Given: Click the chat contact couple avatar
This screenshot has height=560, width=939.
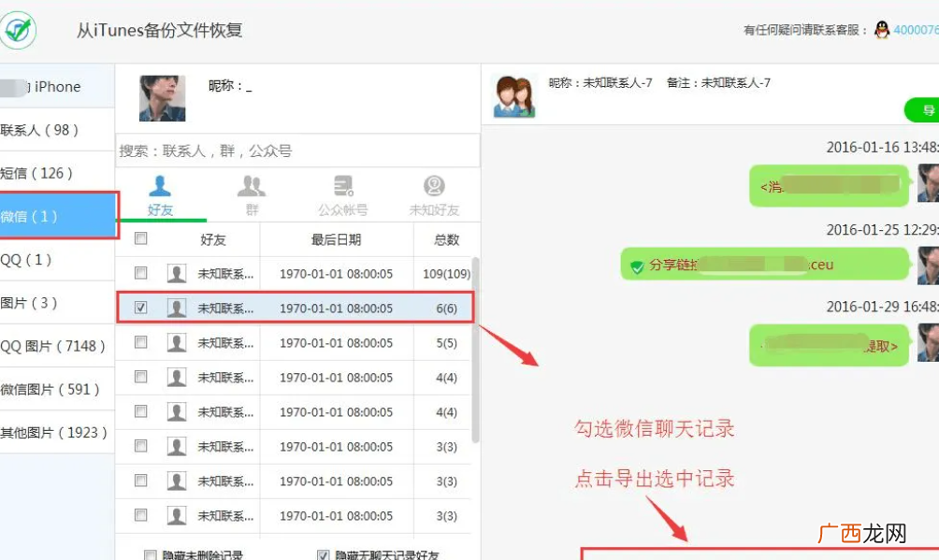Looking at the screenshot, I should (513, 96).
